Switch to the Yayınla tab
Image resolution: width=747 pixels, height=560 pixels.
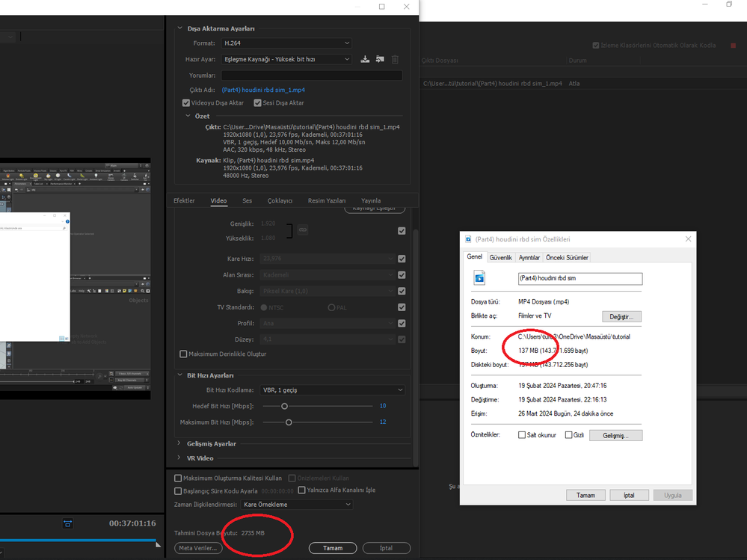click(371, 201)
